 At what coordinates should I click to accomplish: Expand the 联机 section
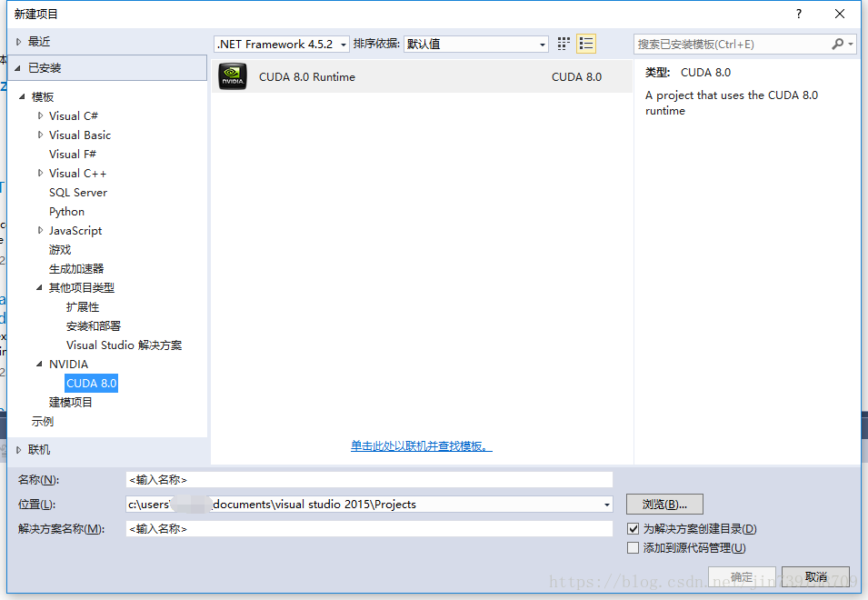point(19,450)
